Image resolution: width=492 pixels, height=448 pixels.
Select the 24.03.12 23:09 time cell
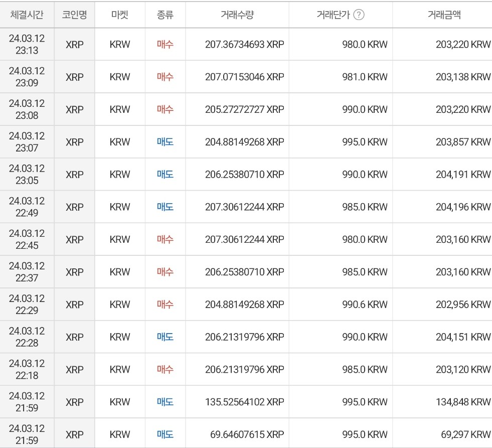coord(27,77)
